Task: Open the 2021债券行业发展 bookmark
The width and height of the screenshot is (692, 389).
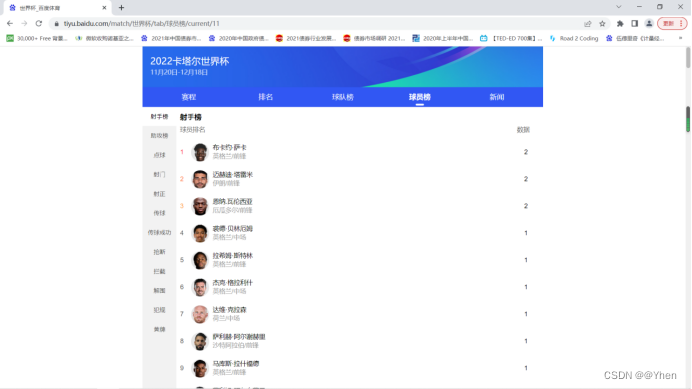Action: tap(306, 38)
